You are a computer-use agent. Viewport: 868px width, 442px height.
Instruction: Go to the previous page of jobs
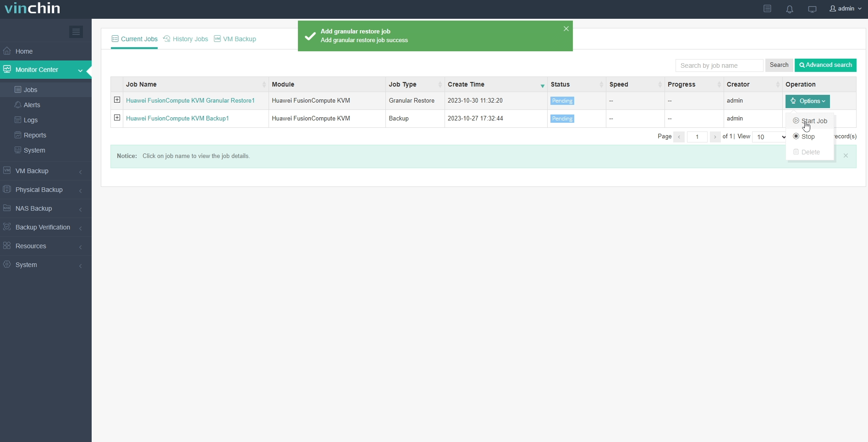[x=679, y=137]
